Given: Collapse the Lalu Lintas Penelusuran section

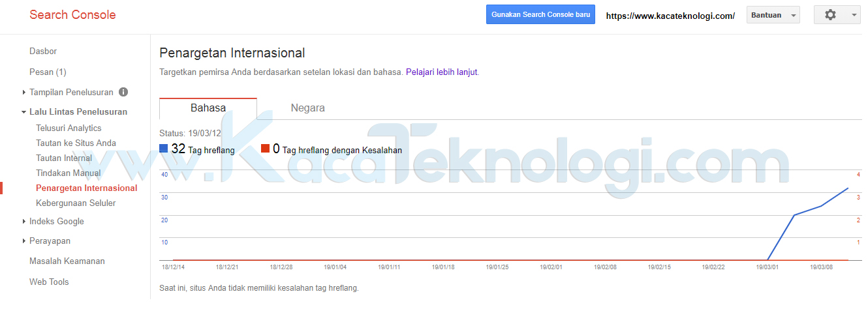Looking at the screenshot, I should [x=24, y=112].
